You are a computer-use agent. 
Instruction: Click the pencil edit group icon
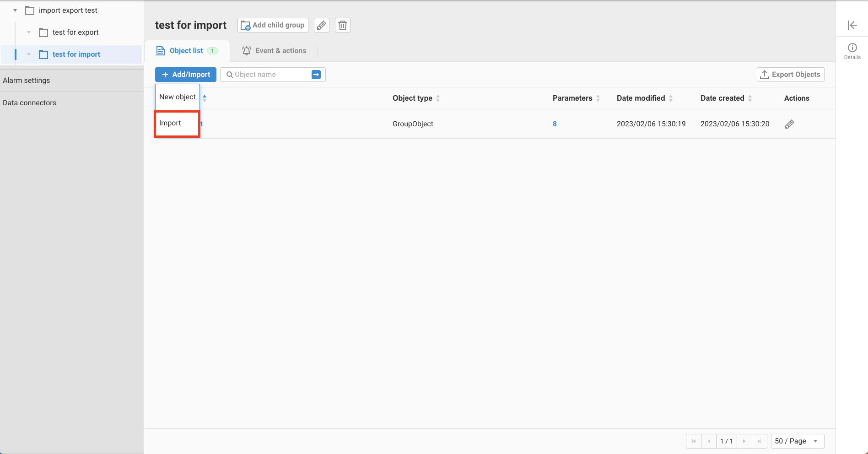click(322, 25)
